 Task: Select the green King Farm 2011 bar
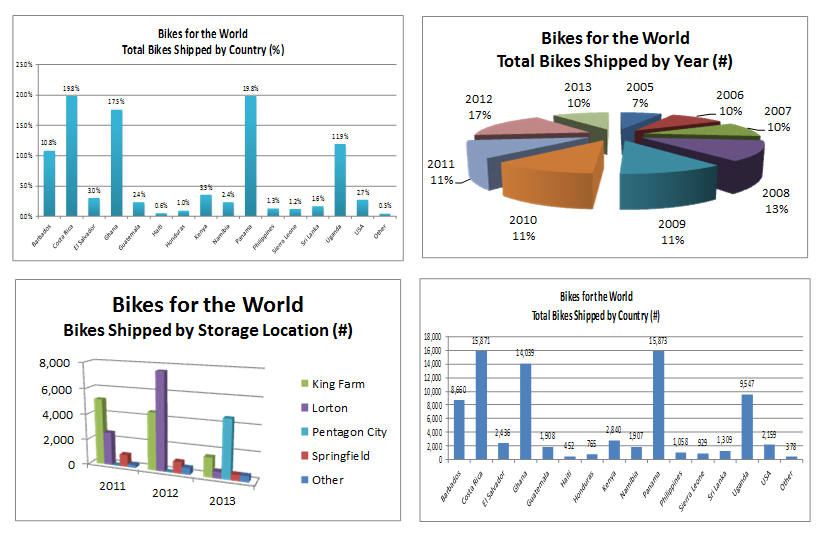(100, 431)
